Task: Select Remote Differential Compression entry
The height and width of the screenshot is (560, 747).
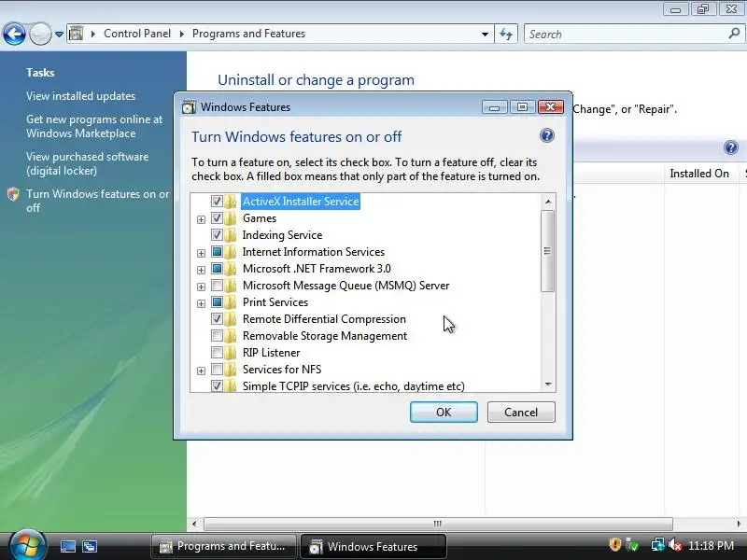Action: pyautogui.click(x=324, y=319)
